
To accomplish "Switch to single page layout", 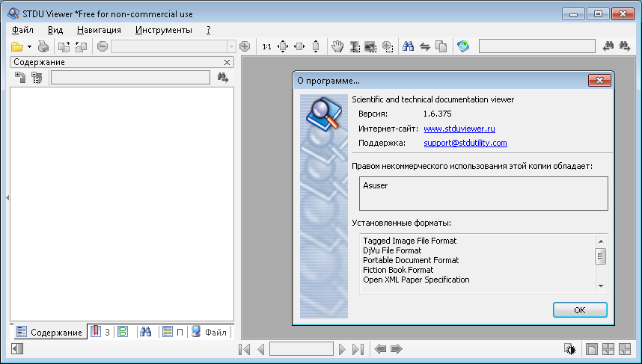I will 592,349.
